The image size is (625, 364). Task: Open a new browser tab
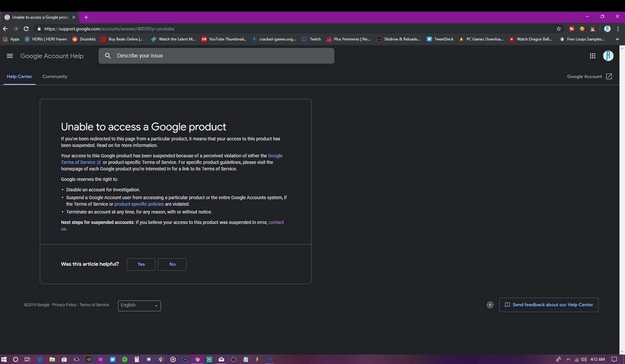click(x=86, y=17)
